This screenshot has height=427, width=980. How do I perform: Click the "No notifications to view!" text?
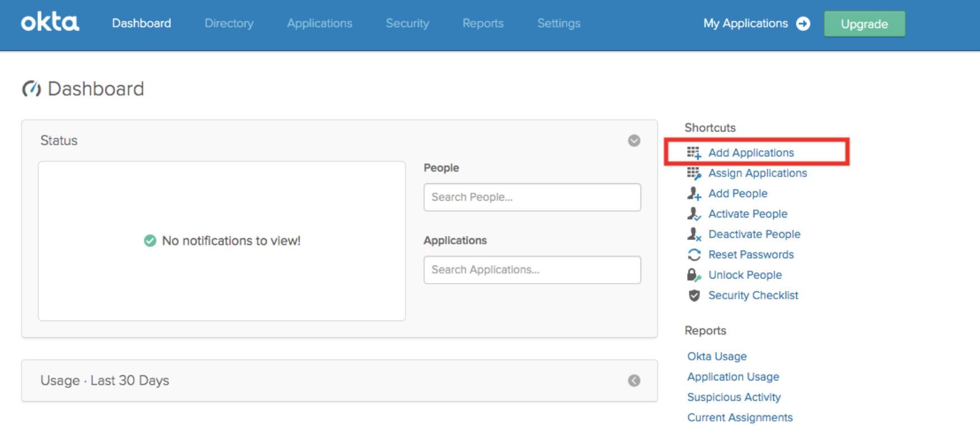point(231,241)
